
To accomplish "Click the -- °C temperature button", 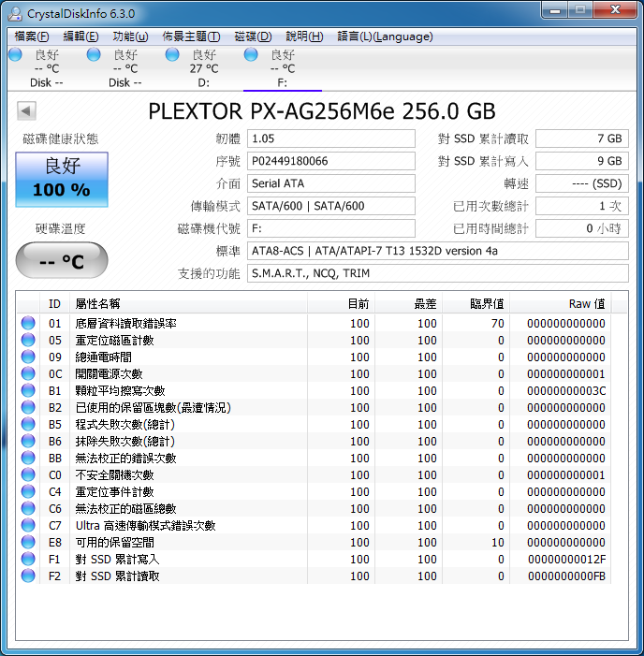I will pos(62,260).
